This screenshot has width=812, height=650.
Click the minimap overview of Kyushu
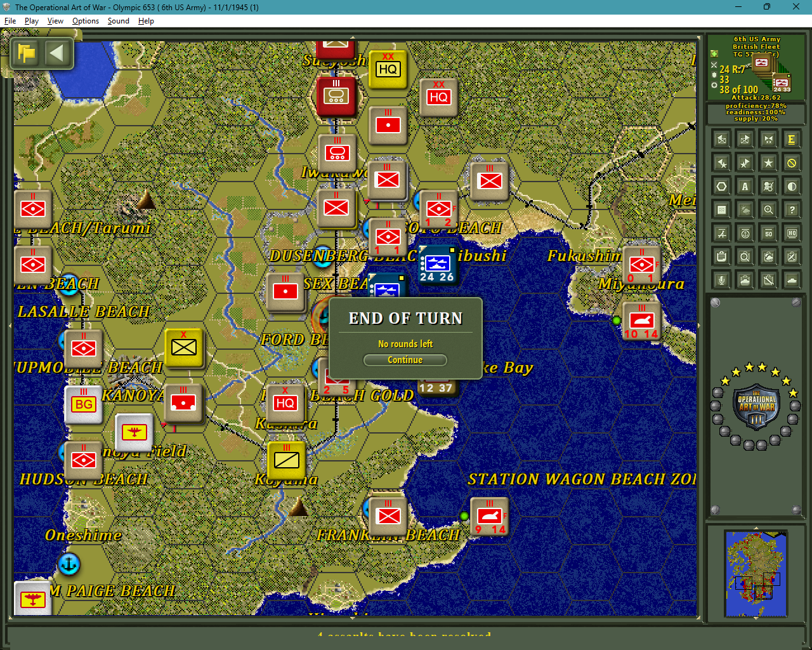coord(756,574)
